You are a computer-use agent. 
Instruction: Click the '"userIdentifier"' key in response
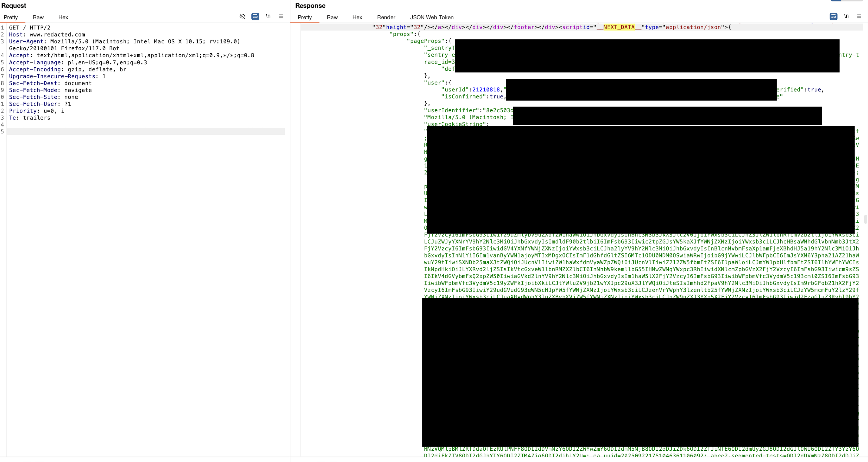tap(452, 110)
